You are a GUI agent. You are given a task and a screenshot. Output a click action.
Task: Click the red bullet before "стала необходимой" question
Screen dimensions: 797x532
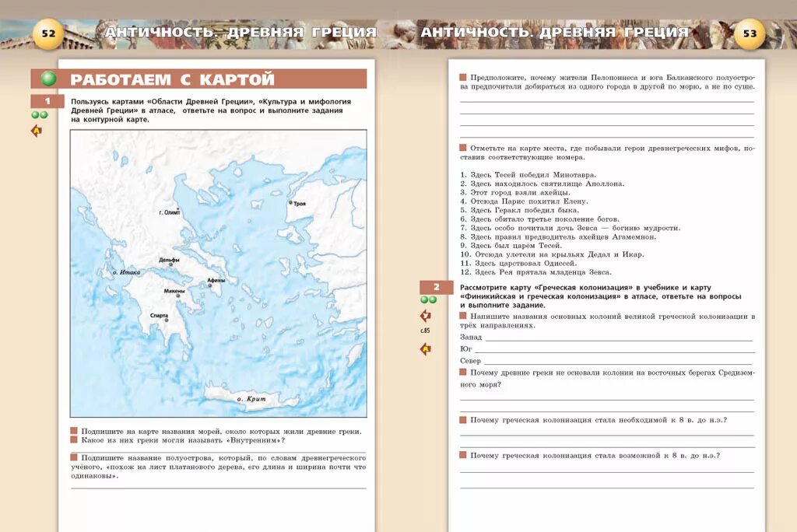(462, 420)
